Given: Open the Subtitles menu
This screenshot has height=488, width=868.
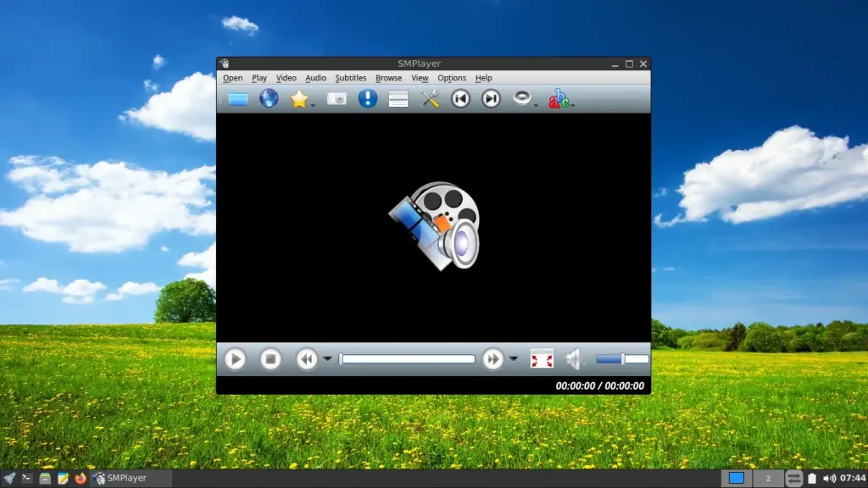Looking at the screenshot, I should pos(350,78).
